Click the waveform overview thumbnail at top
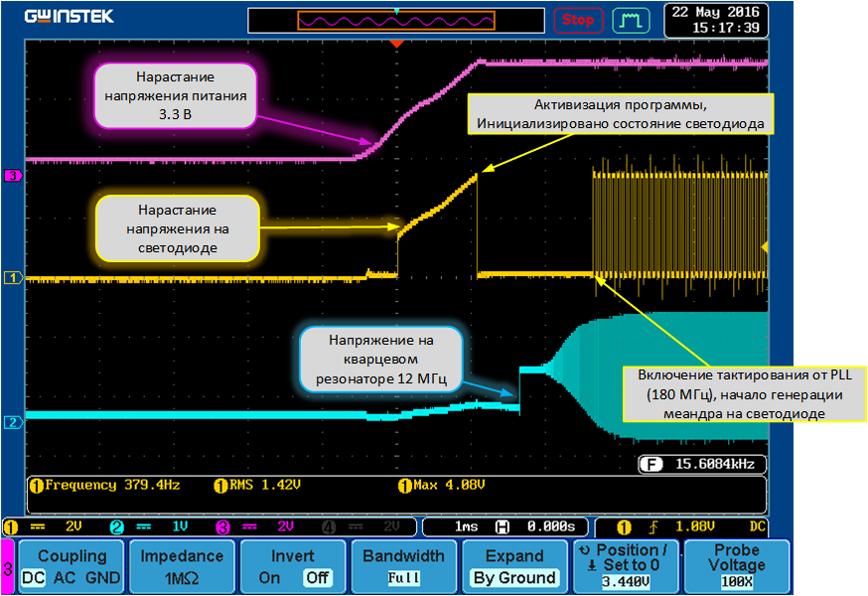 point(396,21)
